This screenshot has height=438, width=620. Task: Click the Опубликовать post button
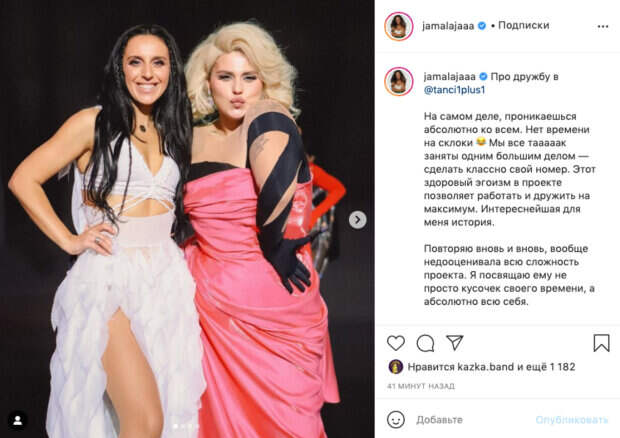coord(572,420)
